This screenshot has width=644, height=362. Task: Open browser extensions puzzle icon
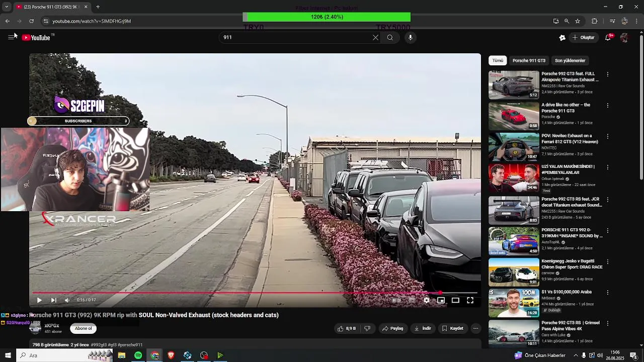point(594,21)
